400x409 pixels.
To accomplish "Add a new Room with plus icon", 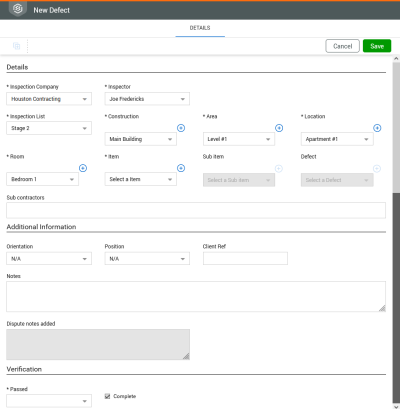I will coord(83,168).
